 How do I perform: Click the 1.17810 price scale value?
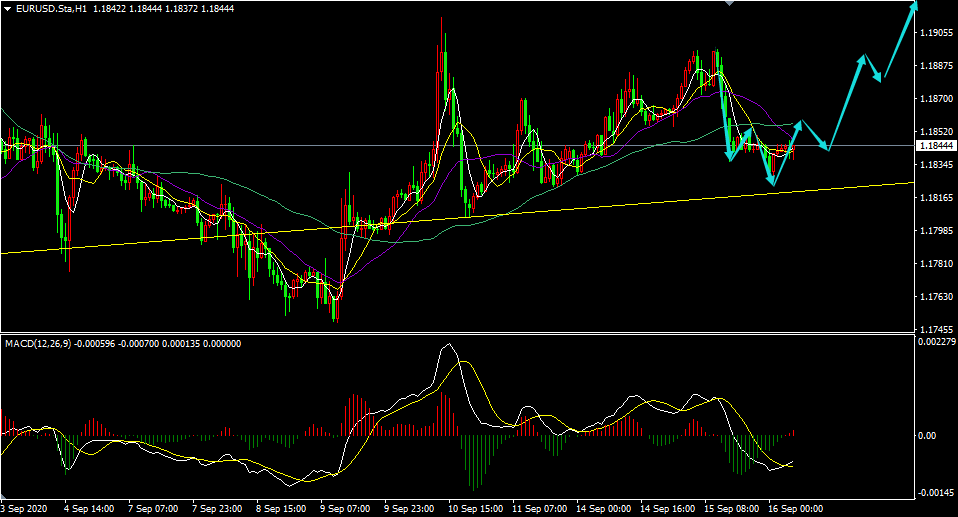coord(937,264)
